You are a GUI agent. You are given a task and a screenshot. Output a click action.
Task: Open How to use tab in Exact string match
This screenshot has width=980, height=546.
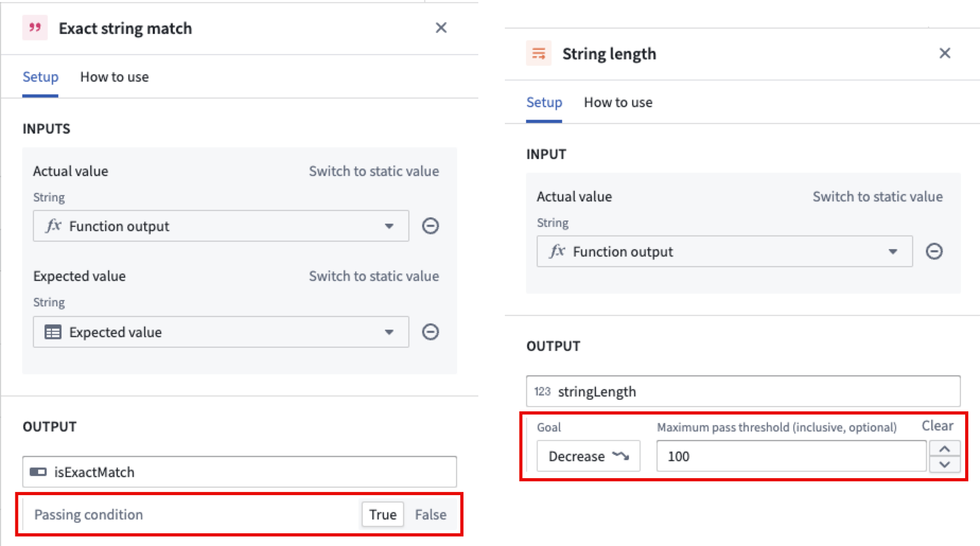tap(114, 77)
